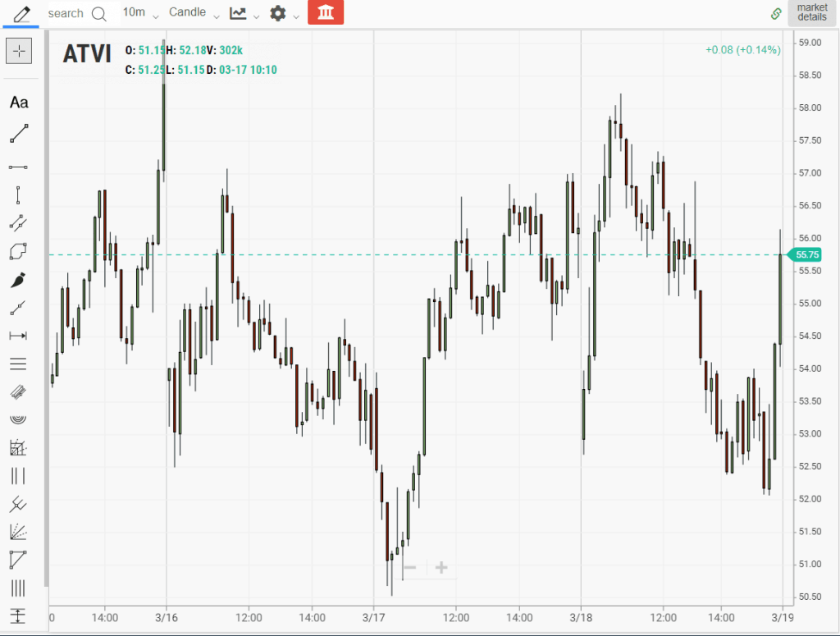Open the chart indicators dropdown
Viewport: 840px width, 636px height.
tap(244, 13)
